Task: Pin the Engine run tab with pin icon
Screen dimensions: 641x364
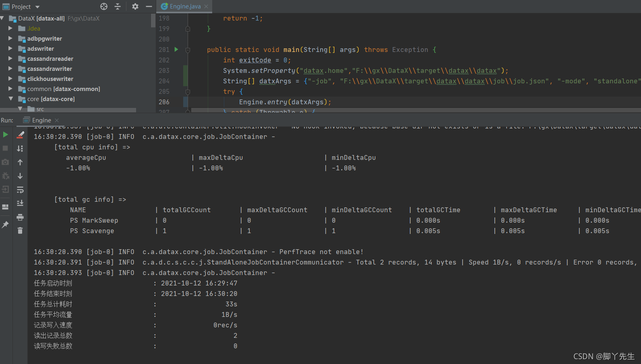Action: (6, 225)
